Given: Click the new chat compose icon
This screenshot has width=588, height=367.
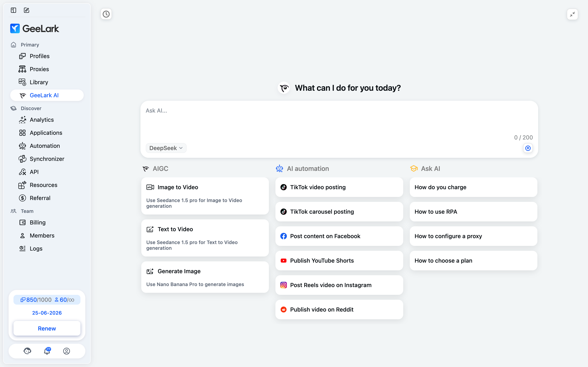Looking at the screenshot, I should (27, 10).
